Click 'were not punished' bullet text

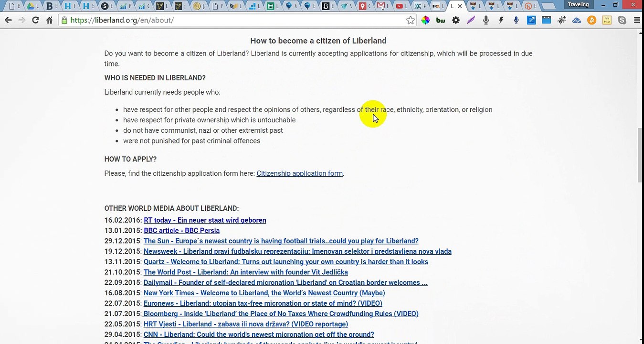(x=191, y=141)
